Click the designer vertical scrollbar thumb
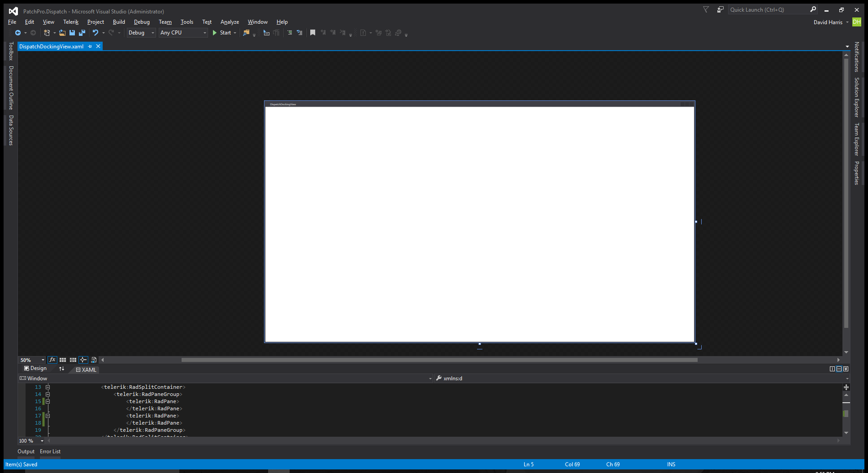868x473 pixels. point(846,193)
